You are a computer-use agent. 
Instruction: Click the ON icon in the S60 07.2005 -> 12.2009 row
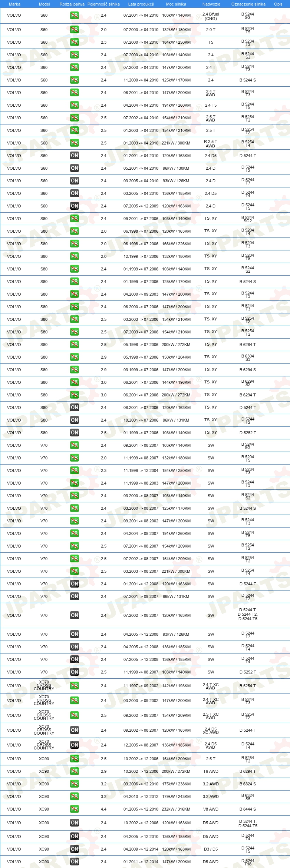click(75, 206)
